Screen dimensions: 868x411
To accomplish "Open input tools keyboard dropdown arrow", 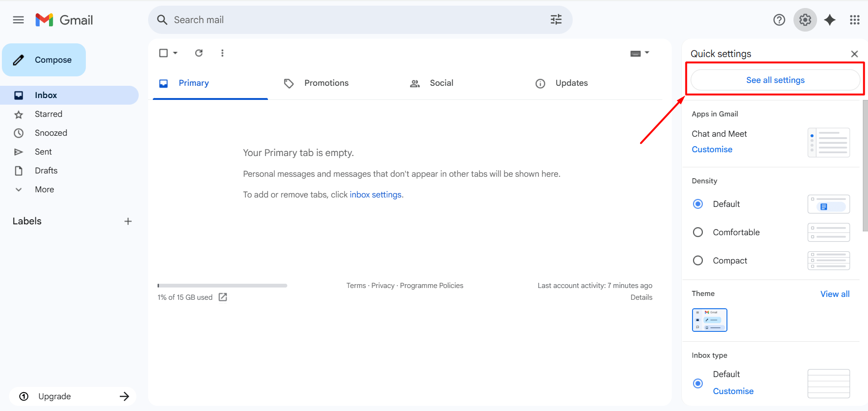I will [x=647, y=53].
